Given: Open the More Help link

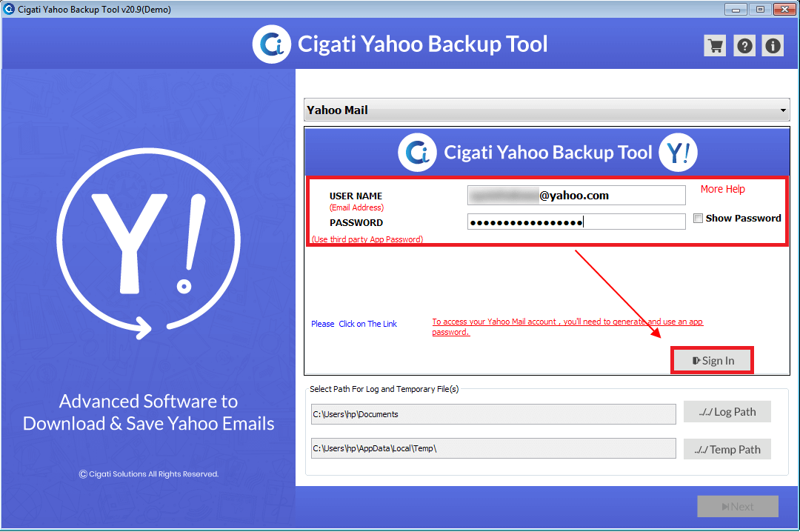Looking at the screenshot, I should click(x=722, y=189).
